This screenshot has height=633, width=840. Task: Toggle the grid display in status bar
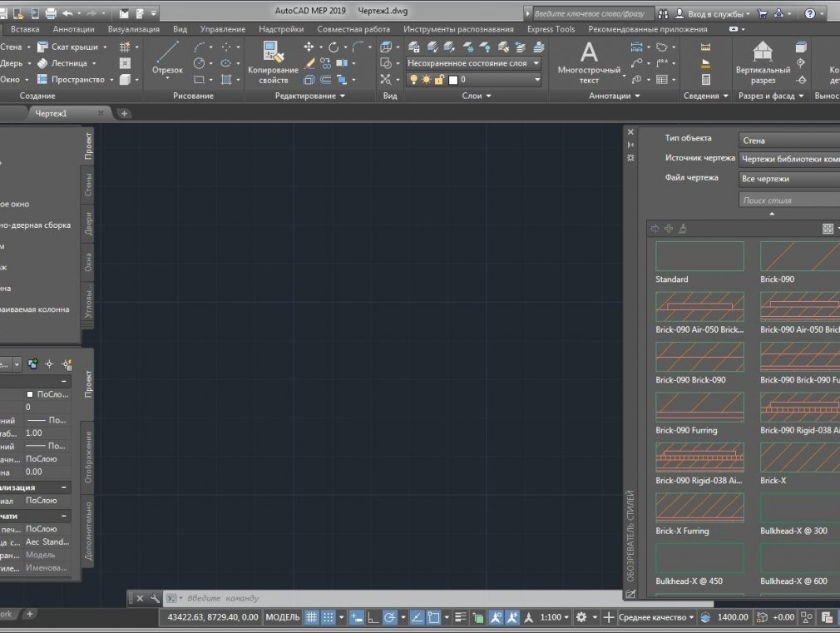311,617
